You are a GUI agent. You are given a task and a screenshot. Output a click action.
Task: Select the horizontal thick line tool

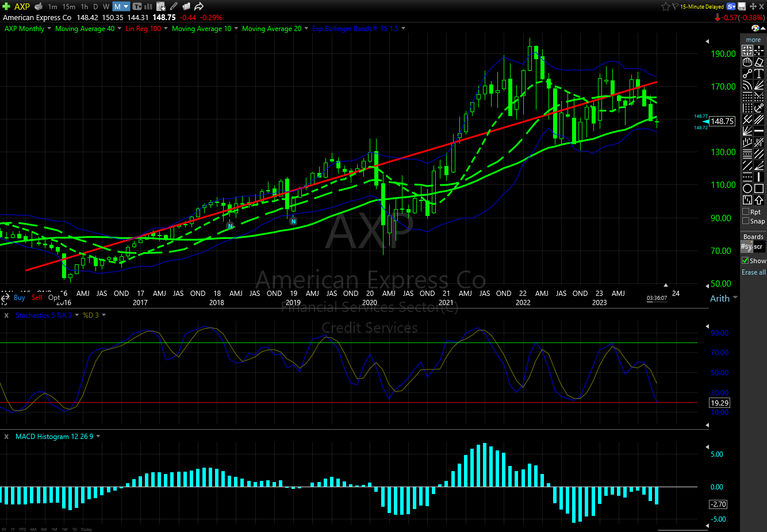click(x=759, y=131)
